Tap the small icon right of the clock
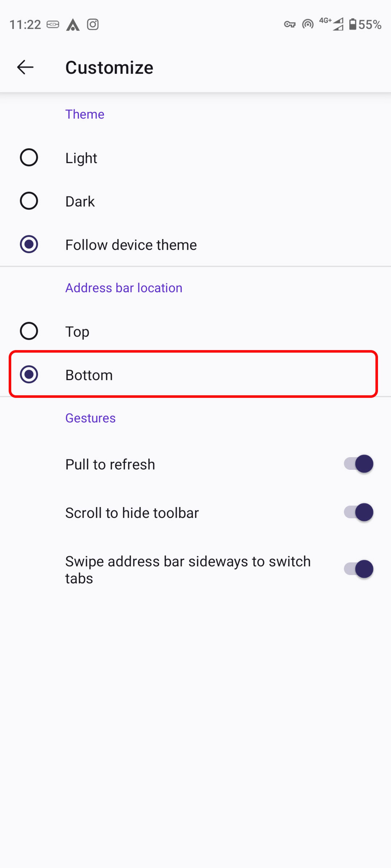 pyautogui.click(x=53, y=25)
